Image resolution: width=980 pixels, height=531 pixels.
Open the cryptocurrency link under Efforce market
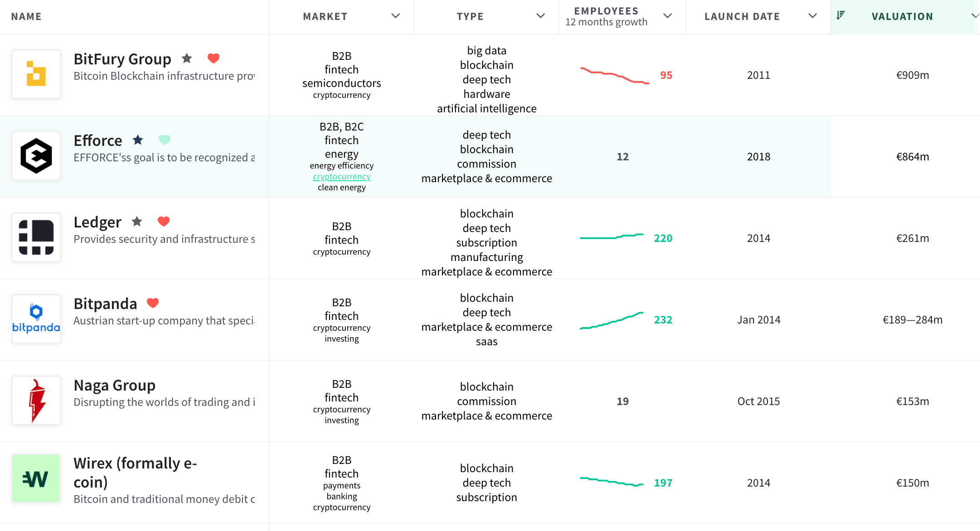pyautogui.click(x=342, y=177)
